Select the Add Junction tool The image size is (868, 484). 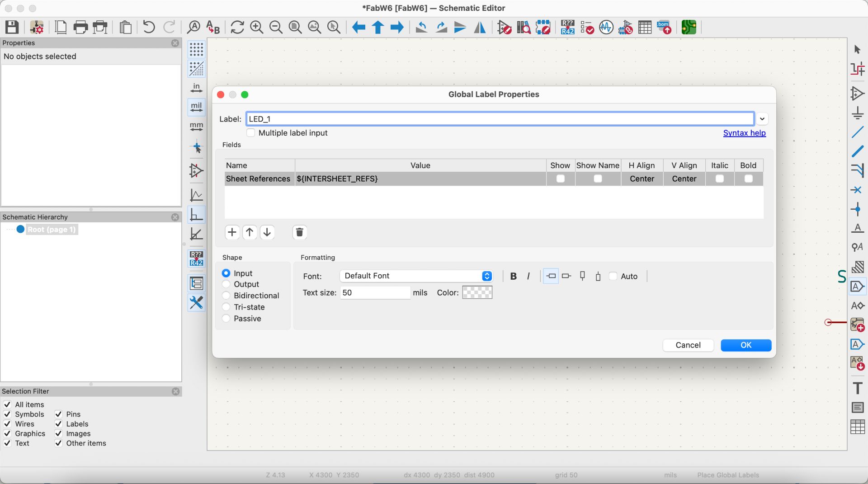[857, 209]
